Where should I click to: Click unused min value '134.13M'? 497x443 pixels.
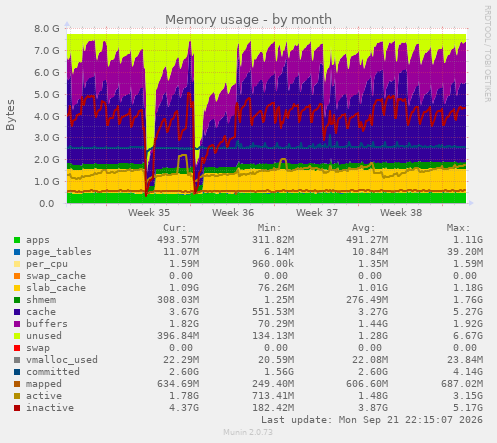coord(273,336)
